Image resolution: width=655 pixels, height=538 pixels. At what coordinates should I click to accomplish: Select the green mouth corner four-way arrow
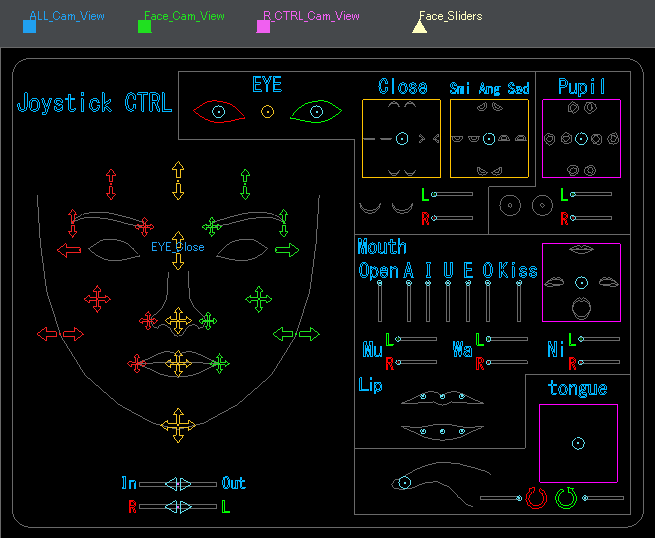220,363
